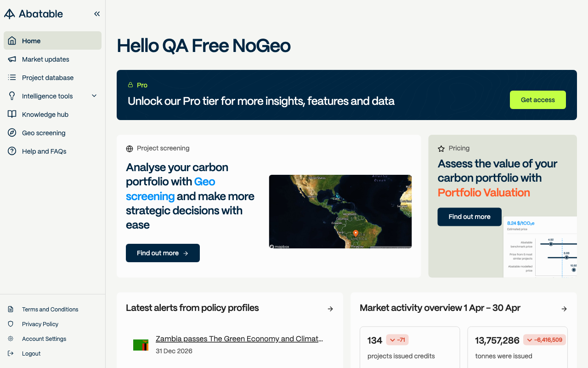588x368 pixels.
Task: Open Knowledge hub book icon
Action: tap(12, 115)
